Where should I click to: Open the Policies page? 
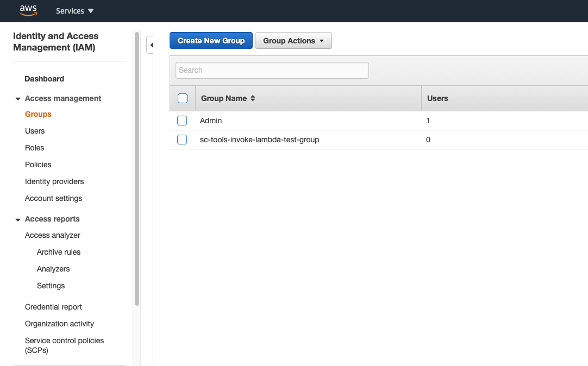(x=38, y=165)
